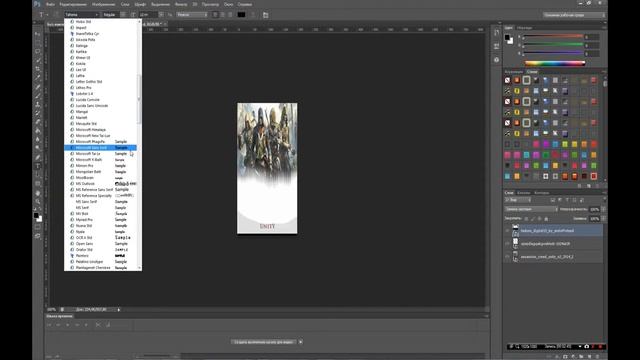Screen dimensions: 640x360
Task: Open the Tahoma font family dropdown
Action: click(81, 15)
